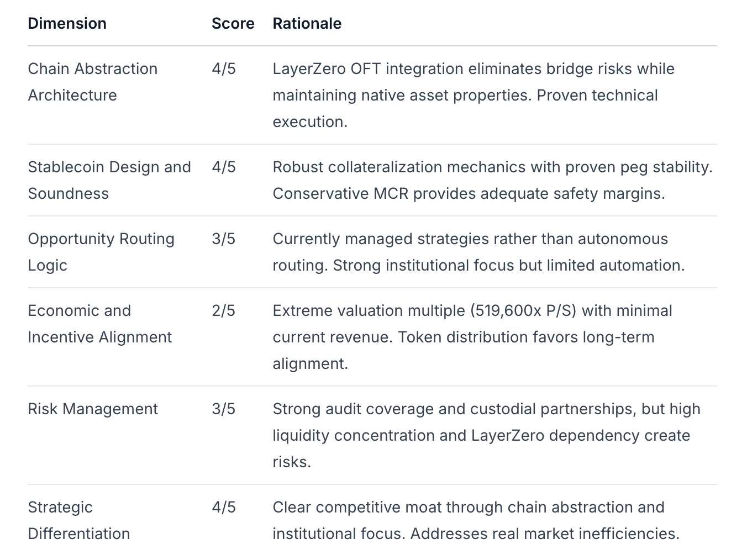Click the 3/5 score for Opportunity Routing

[224, 239]
